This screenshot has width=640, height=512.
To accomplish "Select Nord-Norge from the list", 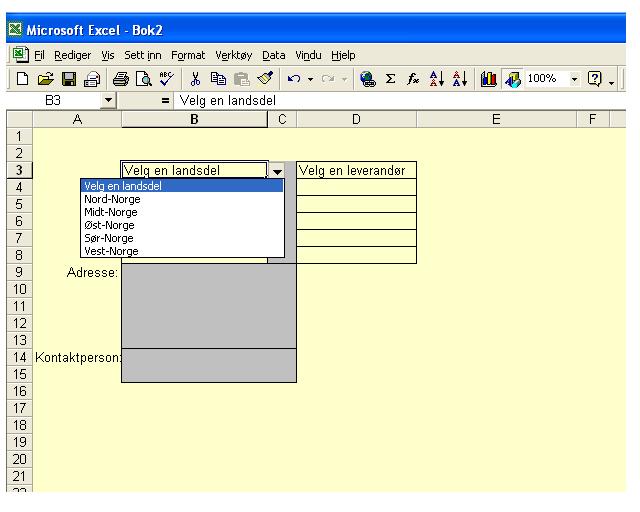I will (x=112, y=199).
